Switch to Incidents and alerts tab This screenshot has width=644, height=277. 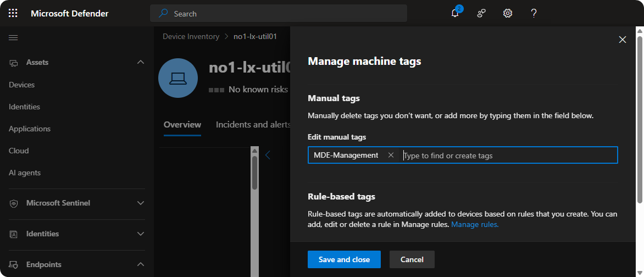253,125
